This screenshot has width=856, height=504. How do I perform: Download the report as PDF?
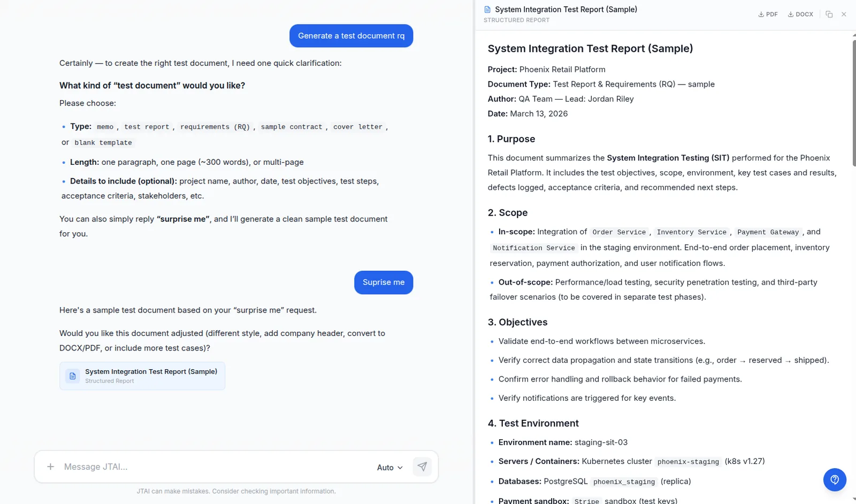pyautogui.click(x=768, y=14)
